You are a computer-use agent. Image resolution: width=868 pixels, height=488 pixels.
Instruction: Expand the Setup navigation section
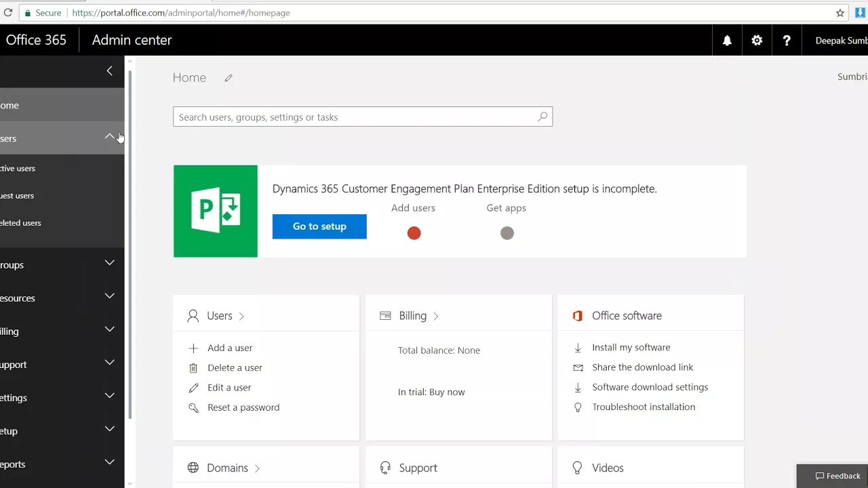(110, 428)
